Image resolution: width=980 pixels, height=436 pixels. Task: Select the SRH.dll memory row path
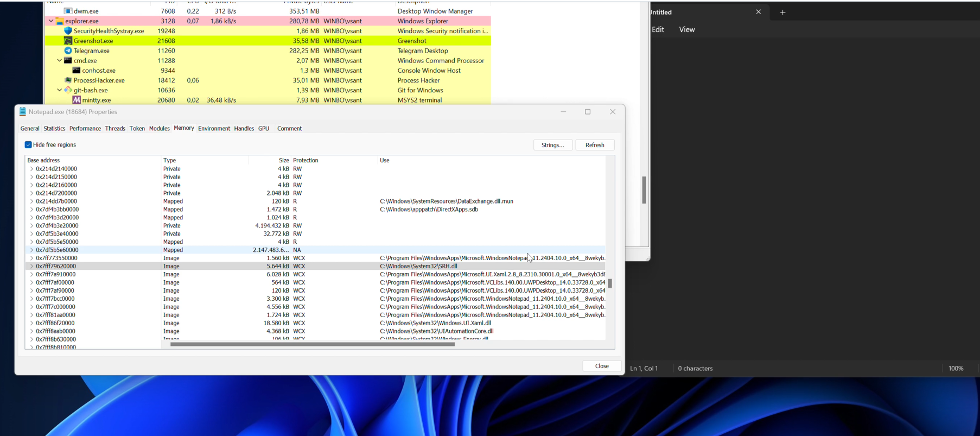pyautogui.click(x=418, y=267)
